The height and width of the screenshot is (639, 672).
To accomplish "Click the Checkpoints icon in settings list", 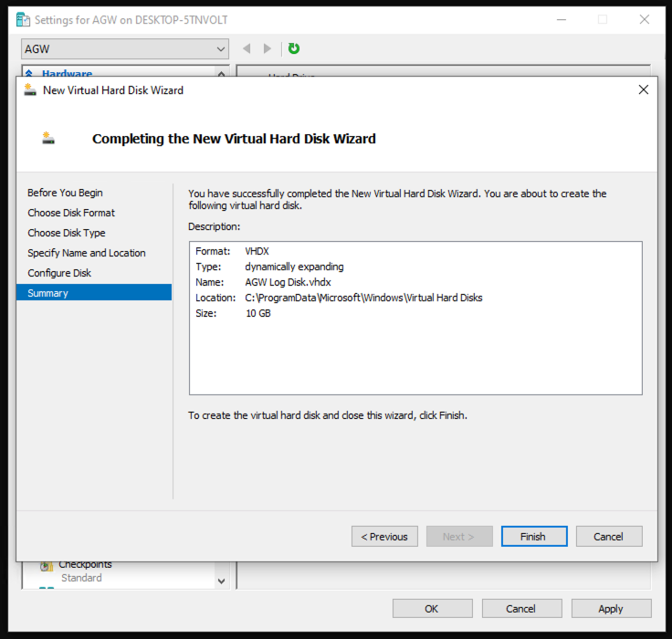I will coord(46,566).
